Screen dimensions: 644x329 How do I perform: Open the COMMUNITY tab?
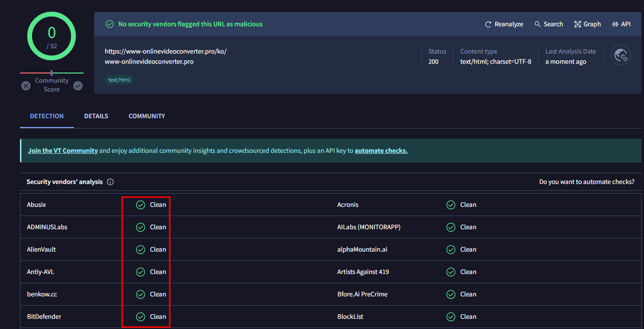pyautogui.click(x=147, y=116)
